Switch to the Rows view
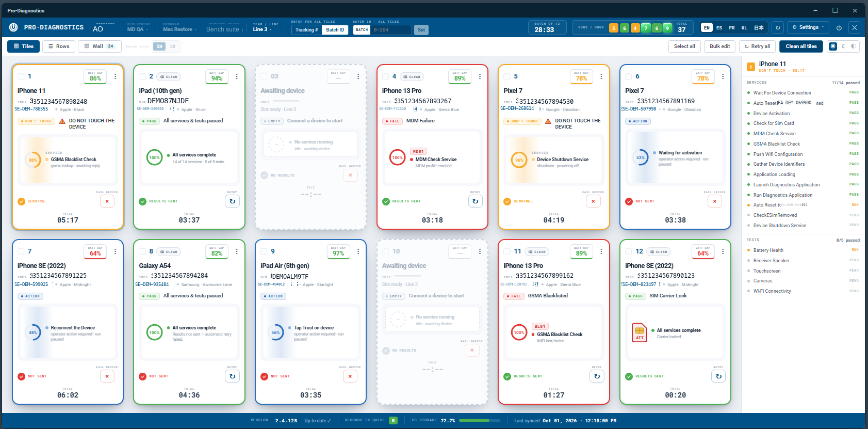Viewport: 868px width, 429px height. (59, 46)
